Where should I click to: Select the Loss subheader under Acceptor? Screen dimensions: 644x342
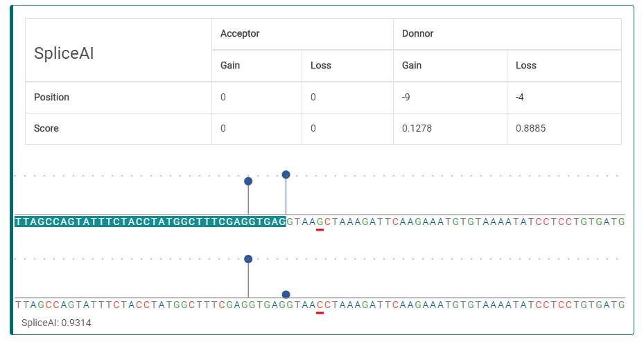[321, 65]
